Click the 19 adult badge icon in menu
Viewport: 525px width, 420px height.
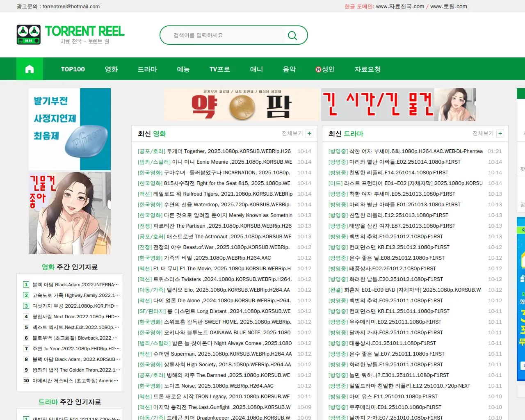[318, 69]
